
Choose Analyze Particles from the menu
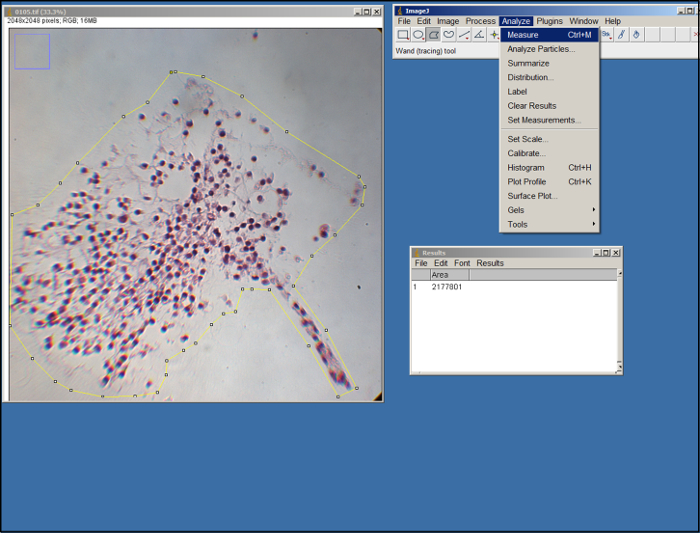541,49
